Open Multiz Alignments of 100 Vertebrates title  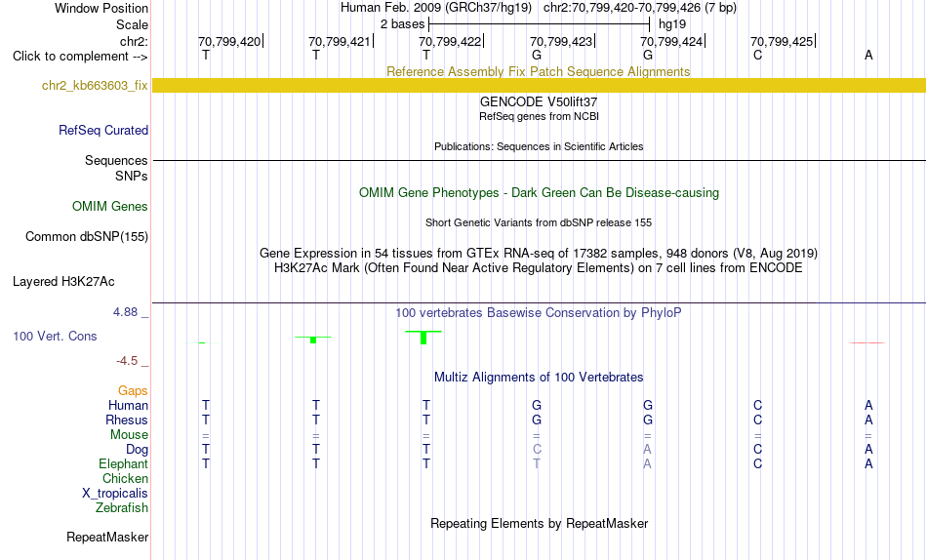coord(539,378)
